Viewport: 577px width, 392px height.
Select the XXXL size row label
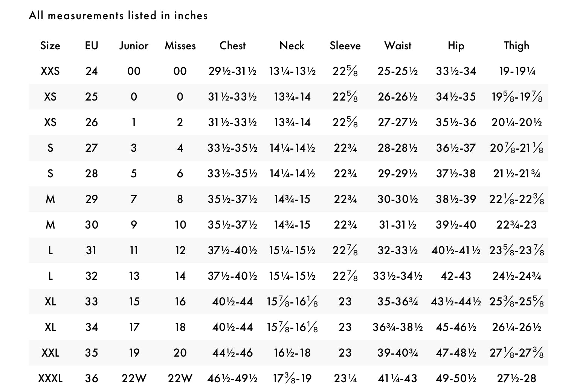point(50,378)
